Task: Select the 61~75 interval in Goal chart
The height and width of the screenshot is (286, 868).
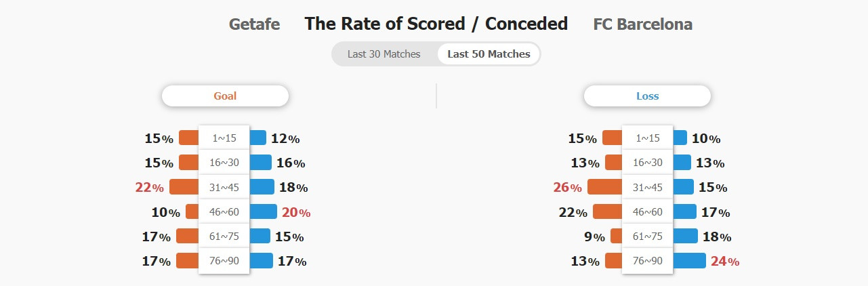Action: point(224,236)
